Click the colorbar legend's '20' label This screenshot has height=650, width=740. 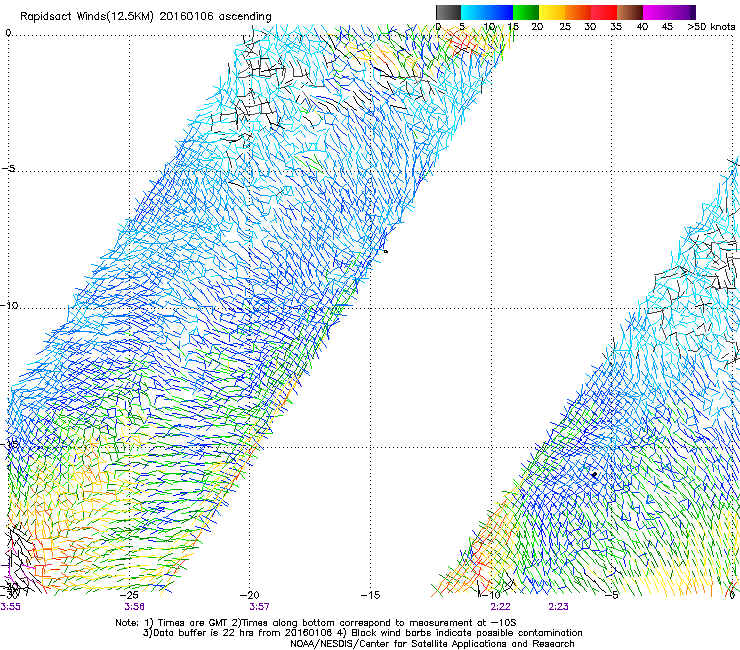(x=537, y=27)
